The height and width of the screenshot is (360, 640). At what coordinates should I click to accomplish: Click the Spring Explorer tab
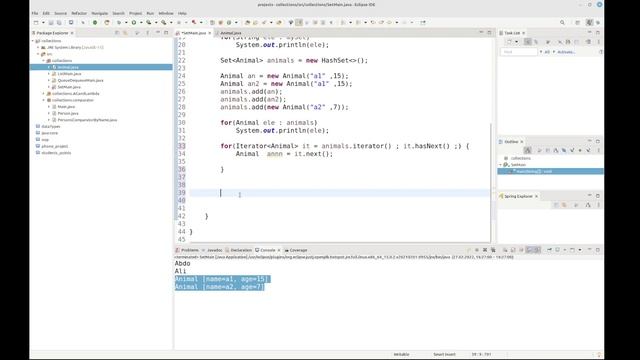click(x=518, y=196)
